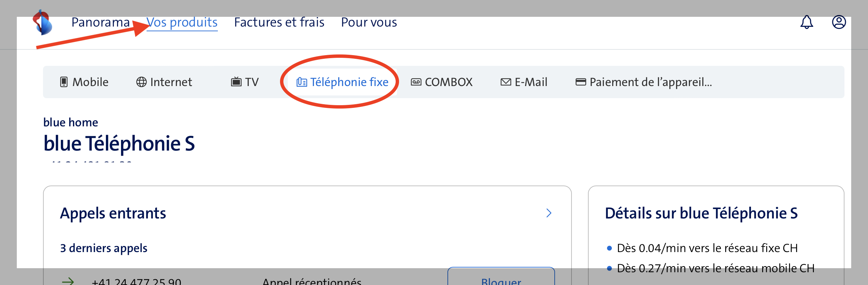Open the Vos produits menu
Image resolution: width=868 pixels, height=285 pixels.
coord(182,22)
